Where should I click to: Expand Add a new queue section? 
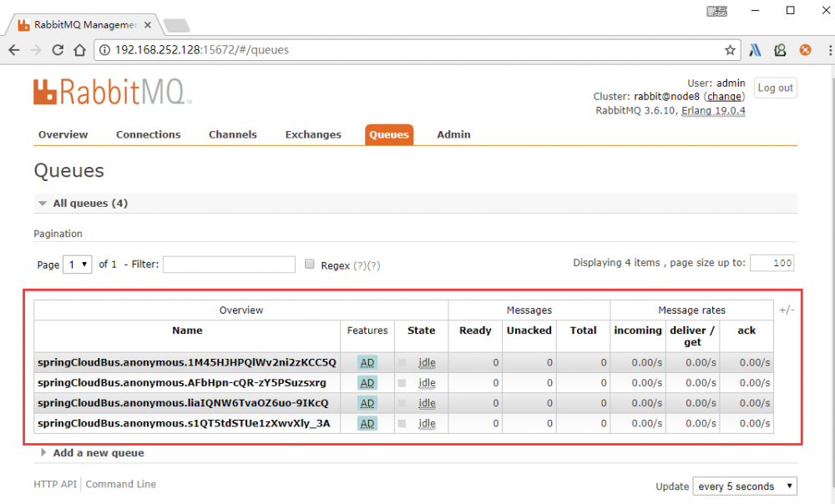[x=98, y=453]
